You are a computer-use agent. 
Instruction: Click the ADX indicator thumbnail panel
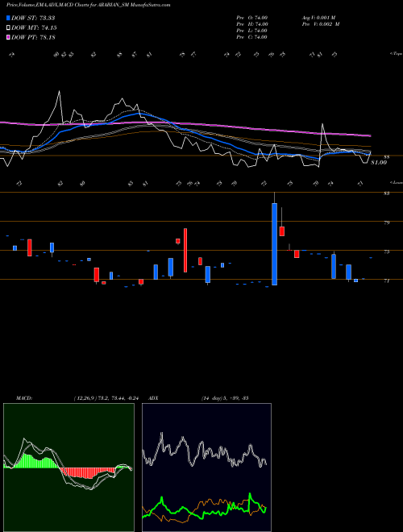coord(206,468)
